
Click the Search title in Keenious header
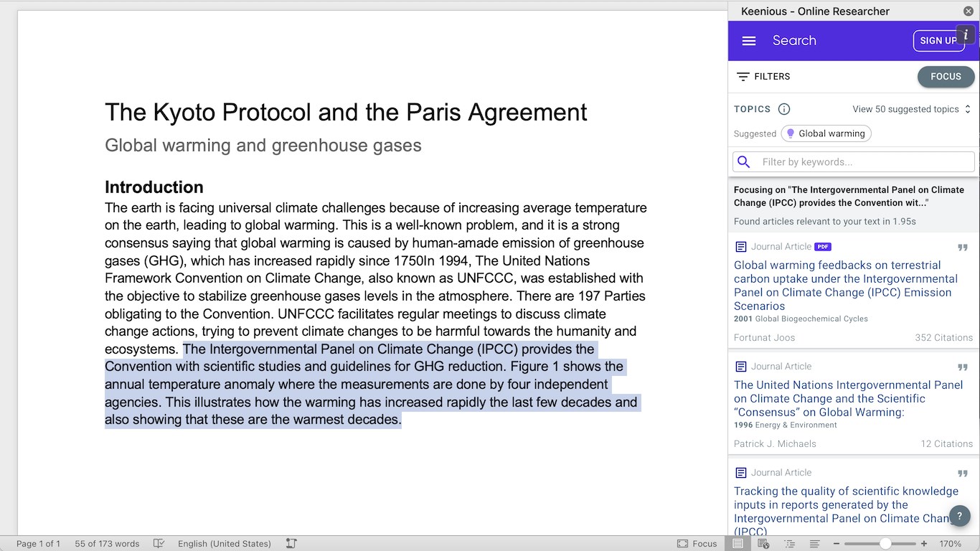[x=794, y=41]
